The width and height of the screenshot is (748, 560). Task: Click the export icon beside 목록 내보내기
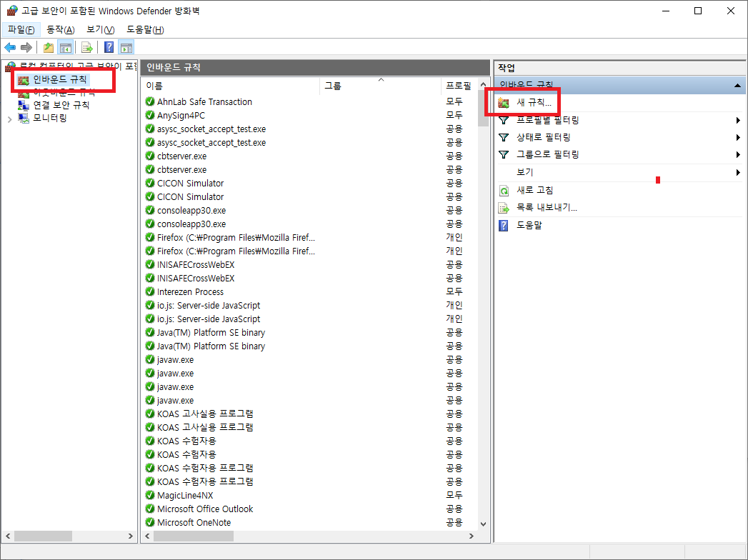pos(504,208)
